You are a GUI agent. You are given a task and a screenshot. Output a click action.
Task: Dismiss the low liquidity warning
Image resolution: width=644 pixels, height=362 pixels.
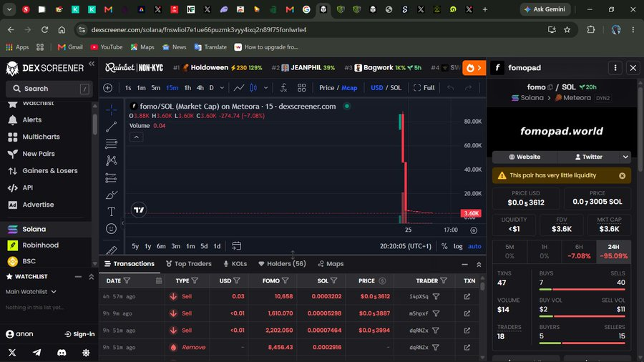(x=623, y=176)
